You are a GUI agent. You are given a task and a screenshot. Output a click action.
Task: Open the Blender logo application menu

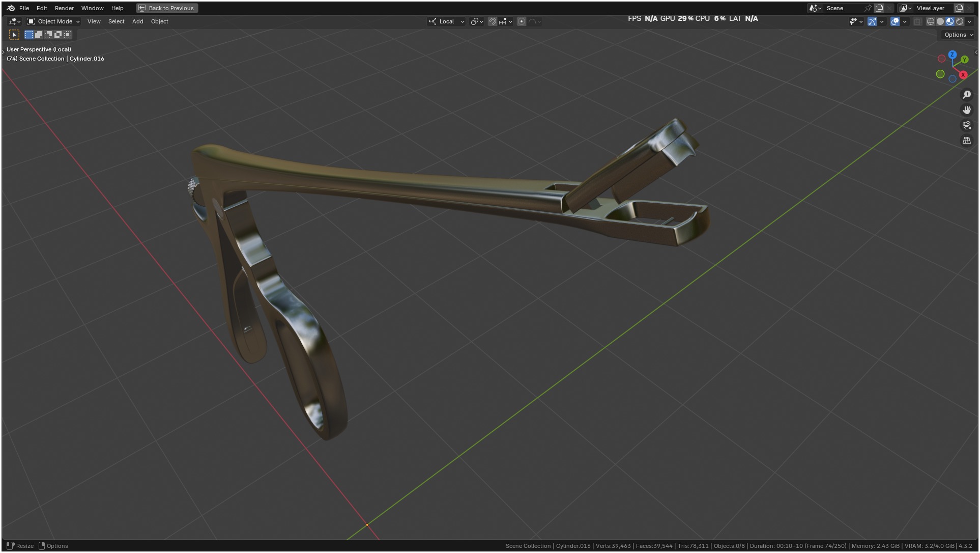pos(11,8)
